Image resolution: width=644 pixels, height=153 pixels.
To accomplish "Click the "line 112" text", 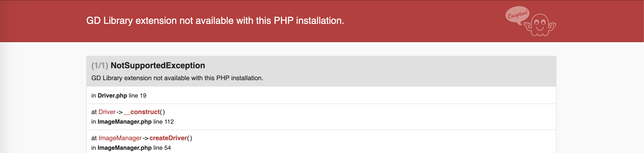I will (163, 122).
